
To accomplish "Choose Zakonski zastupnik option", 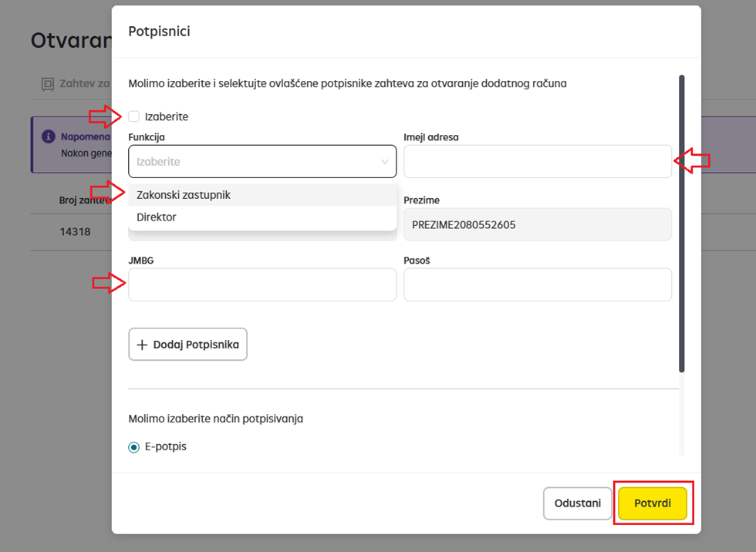I will [262, 194].
